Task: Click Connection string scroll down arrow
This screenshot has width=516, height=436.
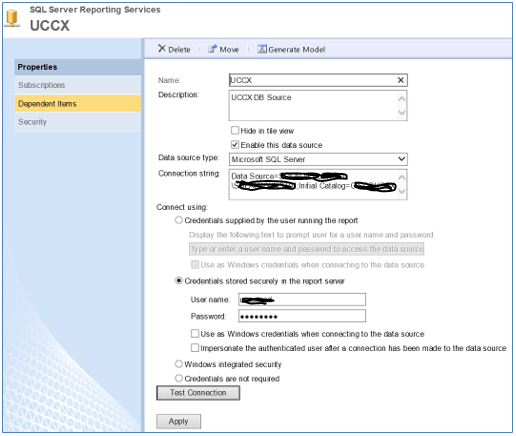Action: (402, 191)
